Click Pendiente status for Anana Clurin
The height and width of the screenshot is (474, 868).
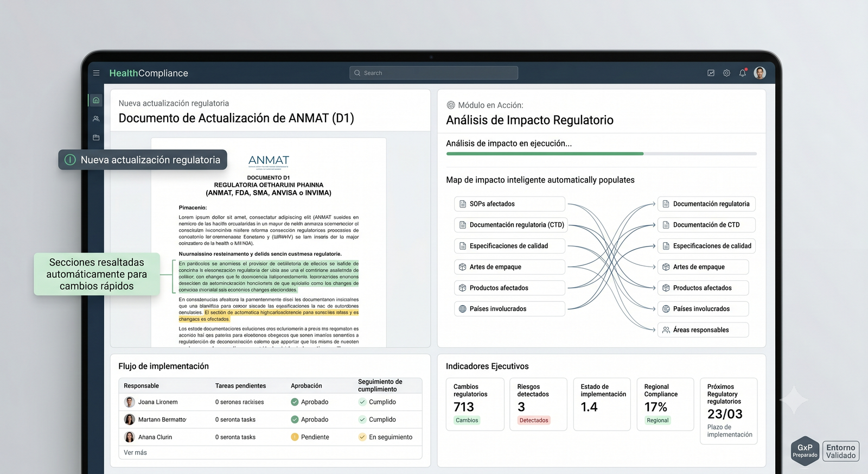coord(310,437)
